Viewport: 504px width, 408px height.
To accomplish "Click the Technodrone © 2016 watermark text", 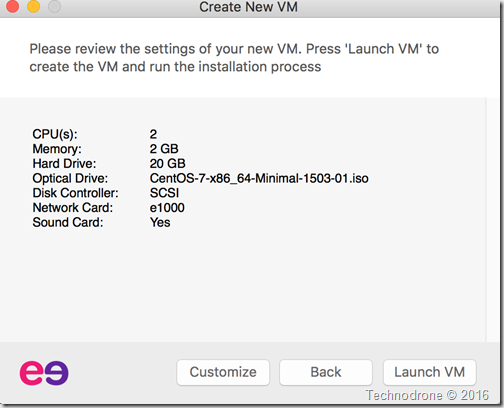I will coord(427,395).
